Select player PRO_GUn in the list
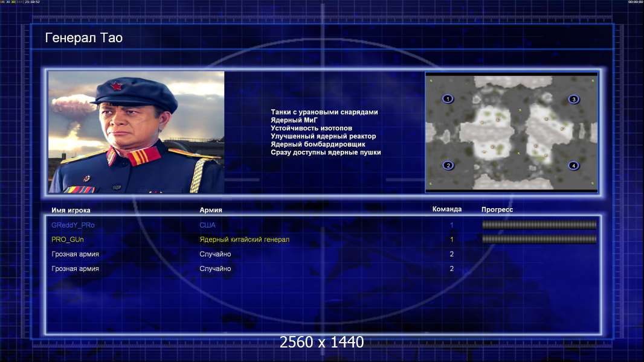Screen dimensions: 644x362 [67, 240]
